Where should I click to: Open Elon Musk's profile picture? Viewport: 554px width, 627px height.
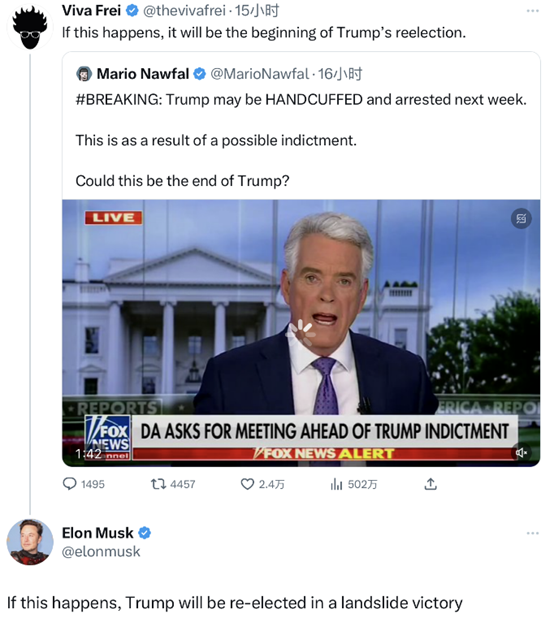point(30,541)
